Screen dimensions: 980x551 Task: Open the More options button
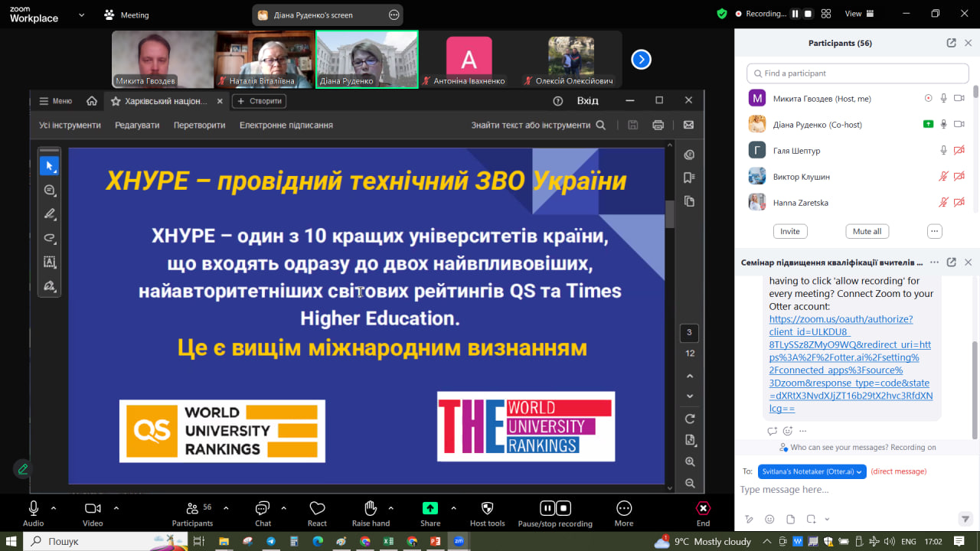click(x=624, y=513)
